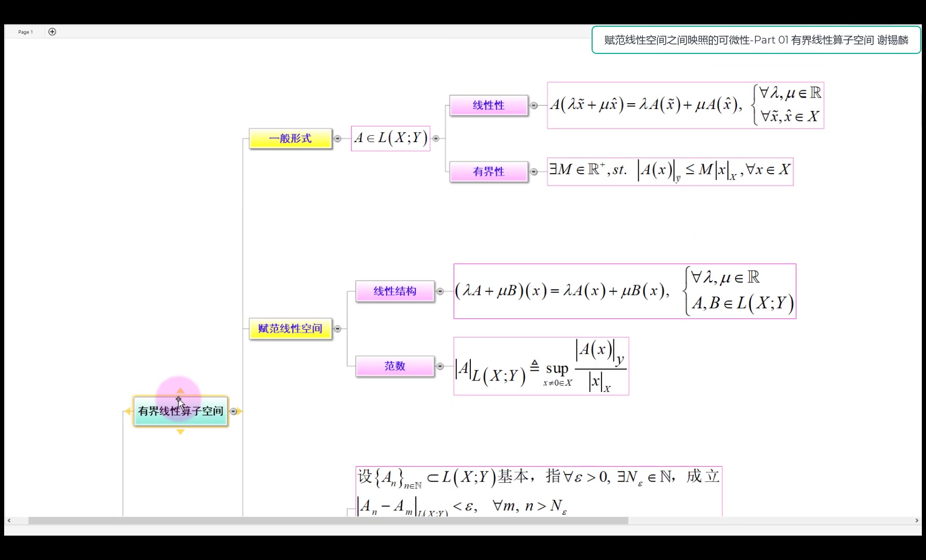Viewport: 926px width, 560px height.
Task: Collapse the 范数 node toggle
Action: 440,366
